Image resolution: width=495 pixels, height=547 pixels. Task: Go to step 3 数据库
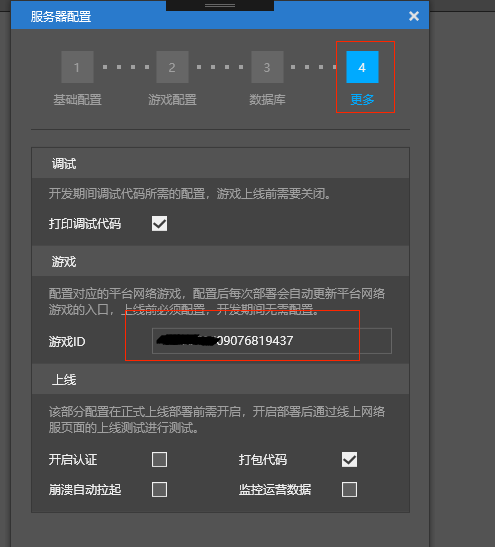tap(267, 67)
